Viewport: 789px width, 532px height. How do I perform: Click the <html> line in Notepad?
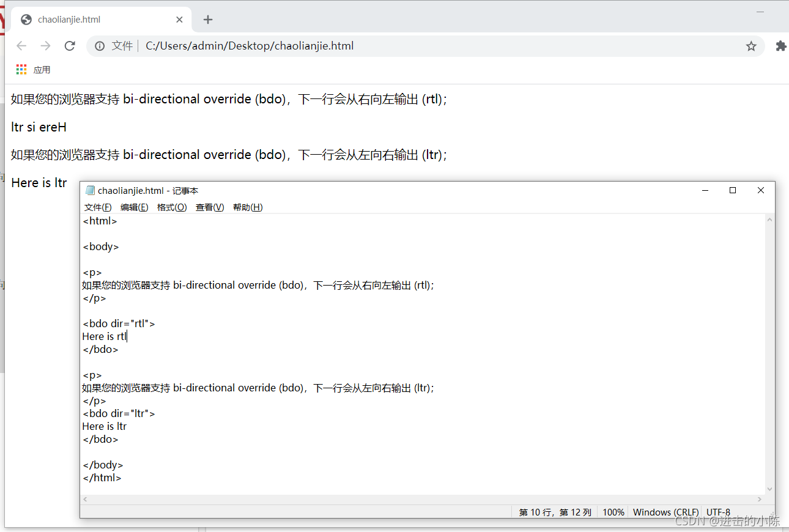pyautogui.click(x=100, y=221)
